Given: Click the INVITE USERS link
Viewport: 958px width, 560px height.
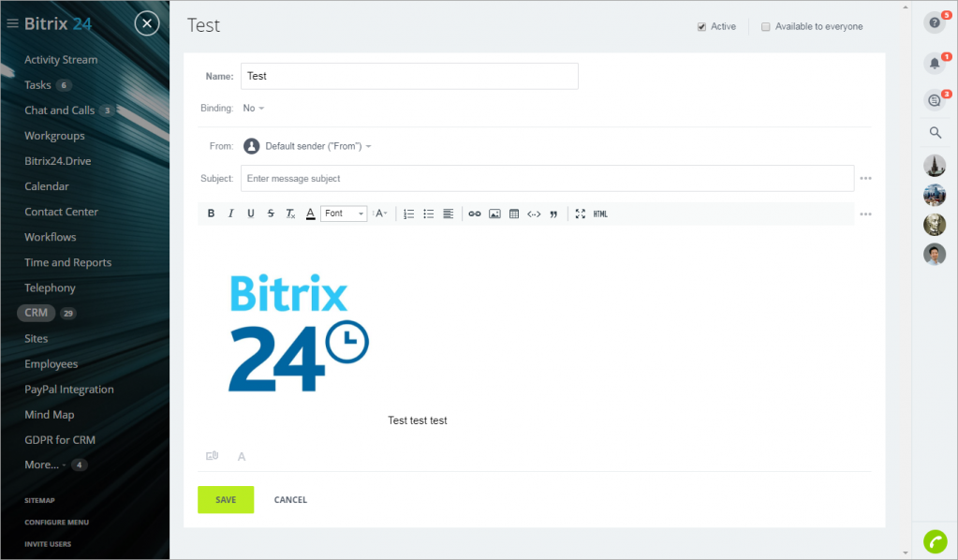Looking at the screenshot, I should (x=48, y=544).
